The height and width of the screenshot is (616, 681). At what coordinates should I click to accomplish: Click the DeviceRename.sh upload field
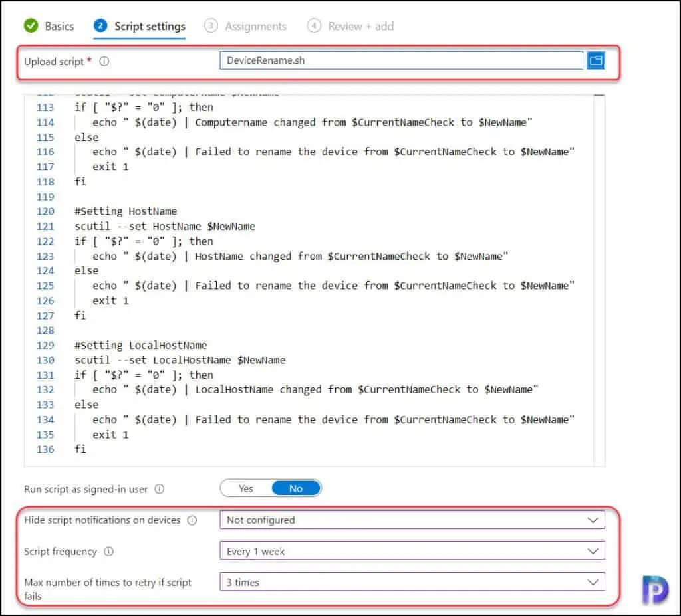(x=401, y=60)
